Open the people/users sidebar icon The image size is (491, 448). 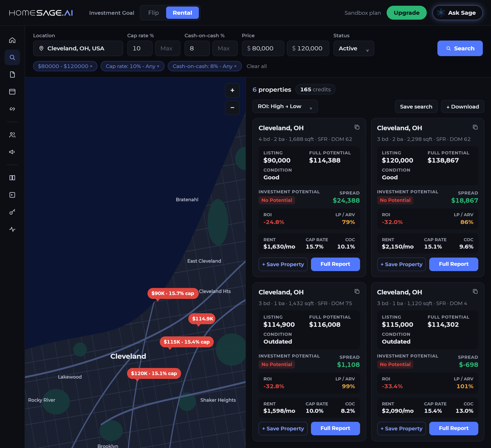tap(12, 135)
